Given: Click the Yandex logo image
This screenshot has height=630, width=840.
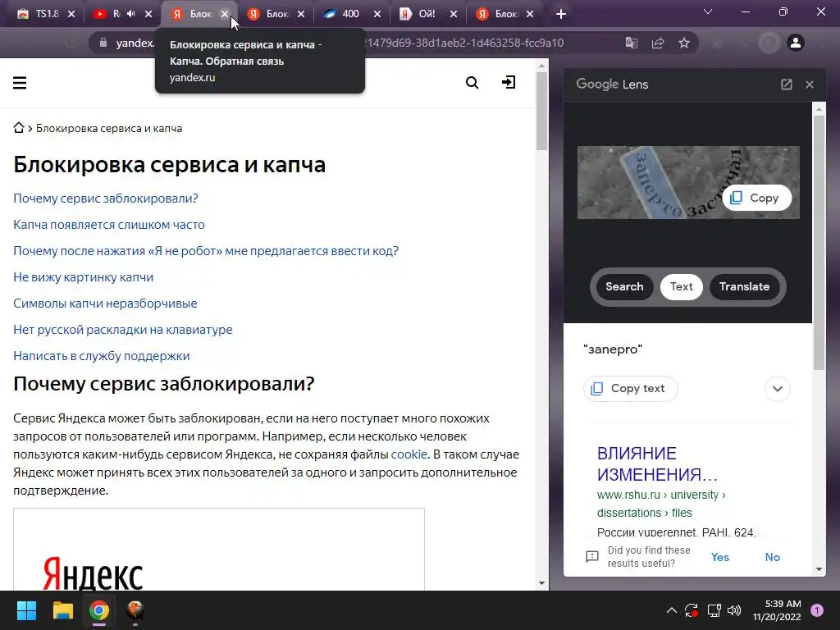Looking at the screenshot, I should click(93, 573).
